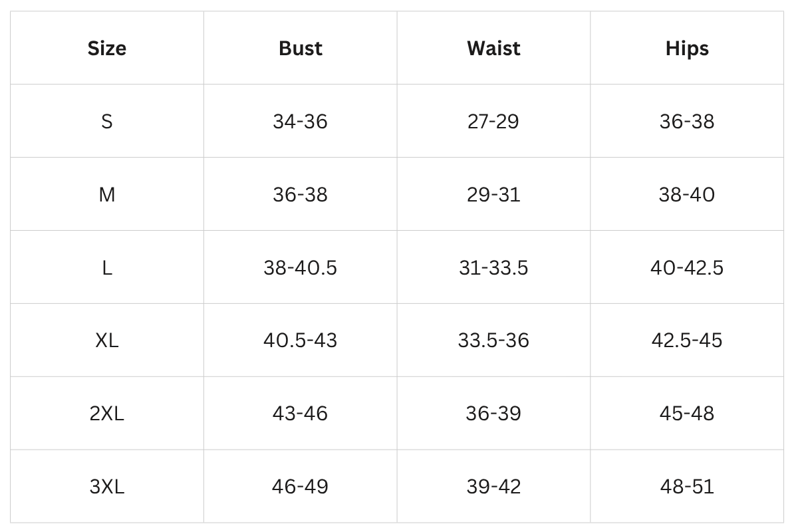The width and height of the screenshot is (798, 532).
Task: Select the hips value 42.5-45
Action: click(687, 340)
